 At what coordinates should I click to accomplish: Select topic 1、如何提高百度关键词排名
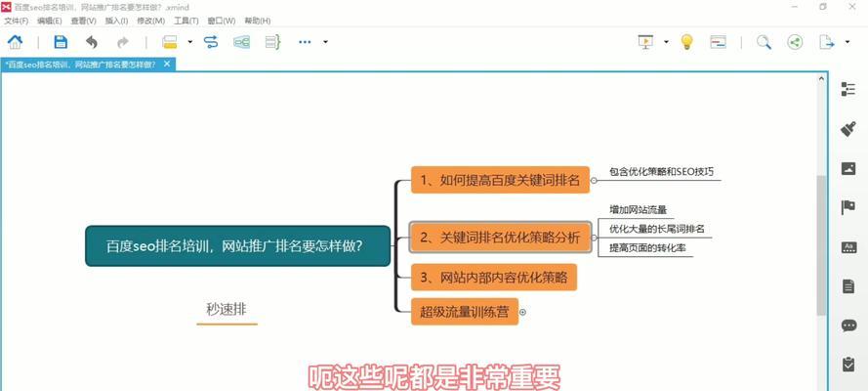(500, 180)
